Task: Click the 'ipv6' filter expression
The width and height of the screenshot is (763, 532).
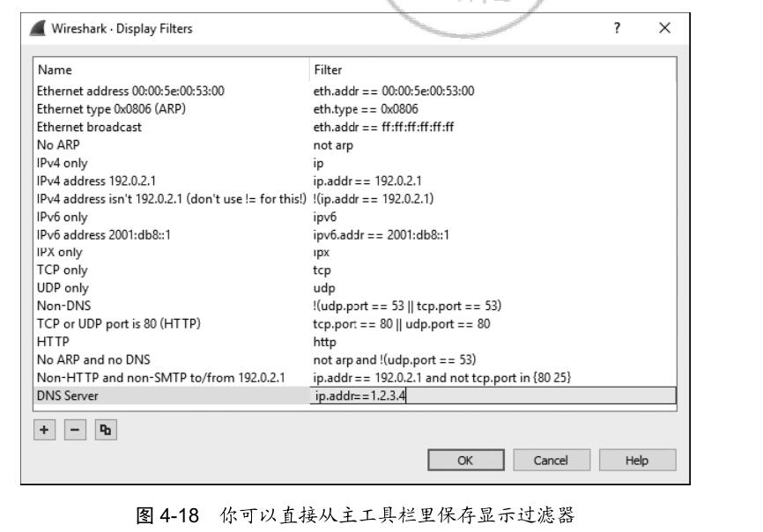Action: (x=324, y=217)
